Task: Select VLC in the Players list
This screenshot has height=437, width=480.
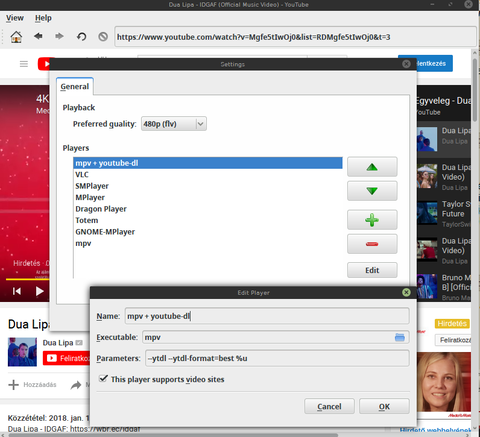Action: click(208, 174)
